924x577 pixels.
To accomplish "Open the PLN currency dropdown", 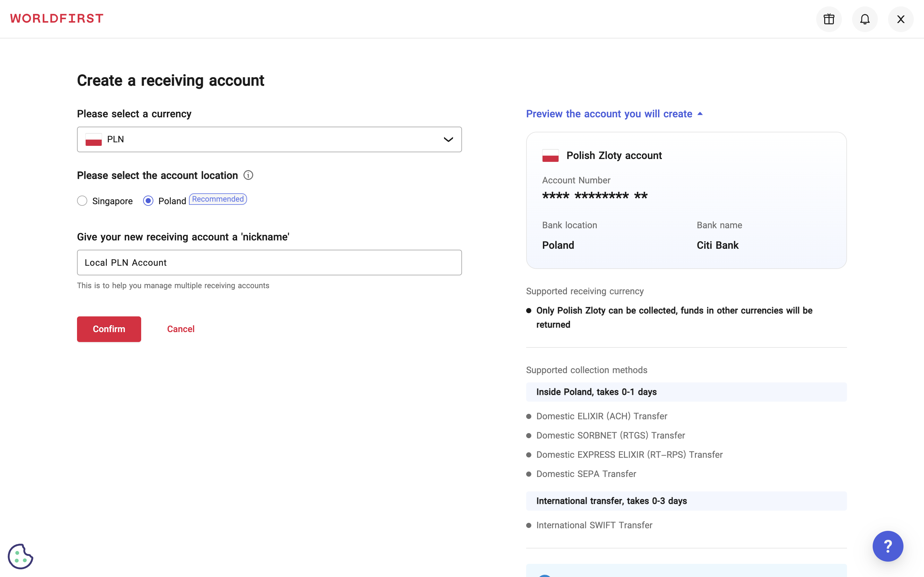I will (x=269, y=139).
